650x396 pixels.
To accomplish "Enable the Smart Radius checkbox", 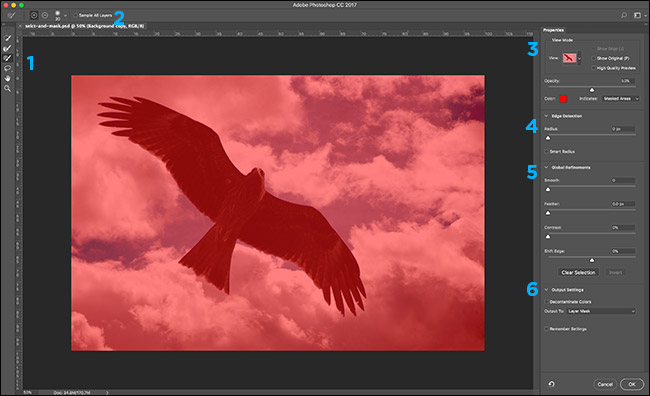I will [546, 152].
